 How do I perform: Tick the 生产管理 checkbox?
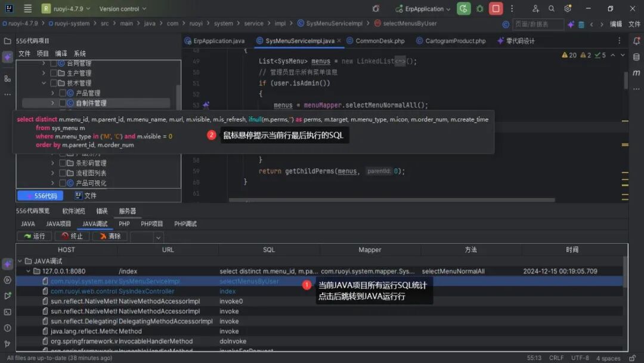[x=54, y=73]
